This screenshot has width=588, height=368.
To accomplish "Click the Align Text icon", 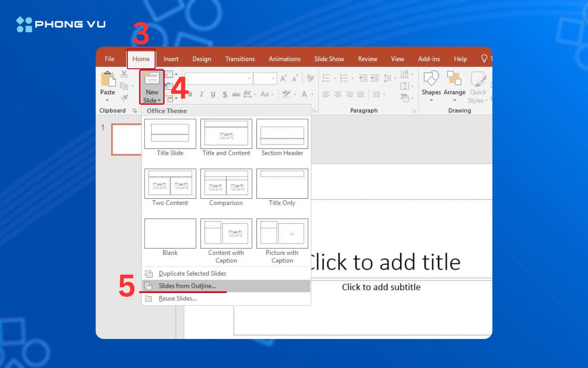I will tap(404, 86).
